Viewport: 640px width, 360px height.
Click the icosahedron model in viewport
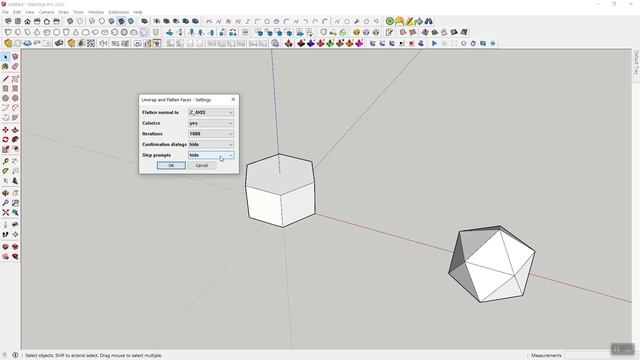[x=492, y=264]
